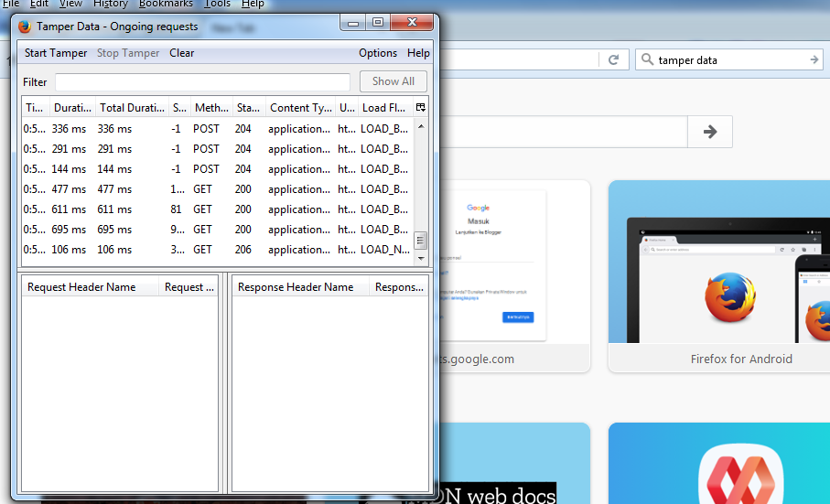830x504 pixels.
Task: Select the 611 ms GET request row
Action: [218, 209]
